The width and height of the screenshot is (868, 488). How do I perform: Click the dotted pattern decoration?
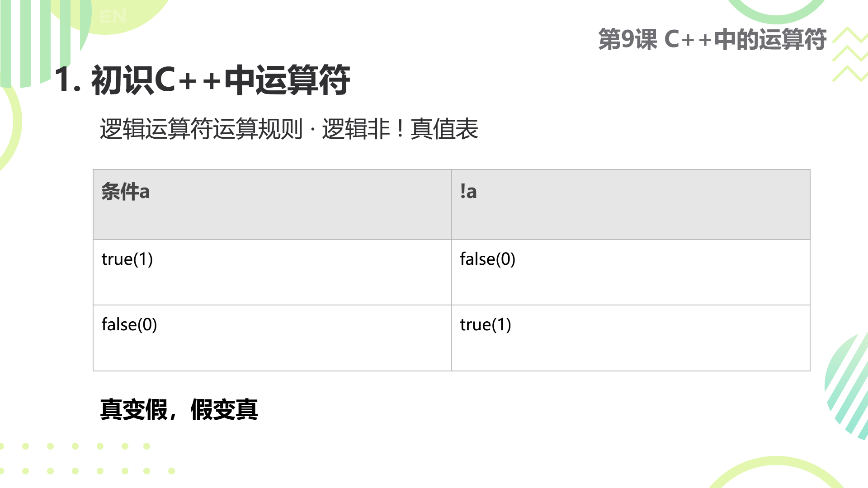(x=86, y=458)
